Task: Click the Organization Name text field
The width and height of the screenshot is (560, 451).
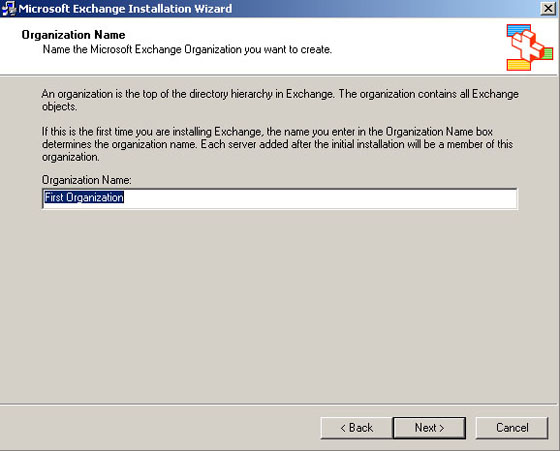Action: tap(280, 198)
